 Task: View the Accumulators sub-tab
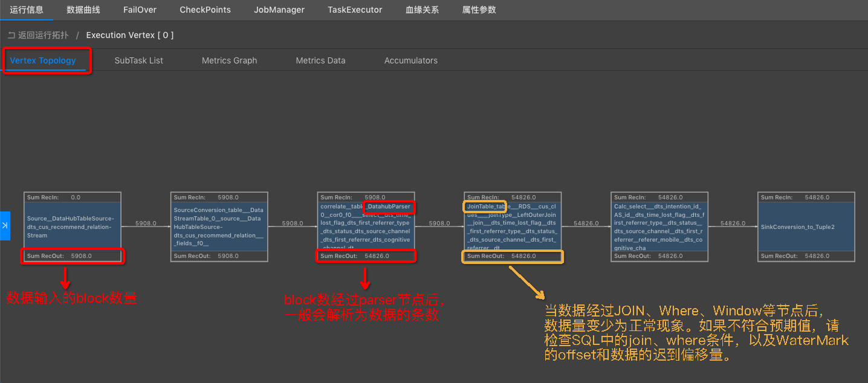411,60
